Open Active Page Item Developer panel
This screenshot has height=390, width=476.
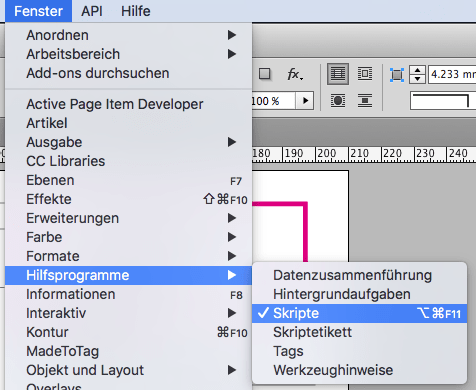coord(129,104)
